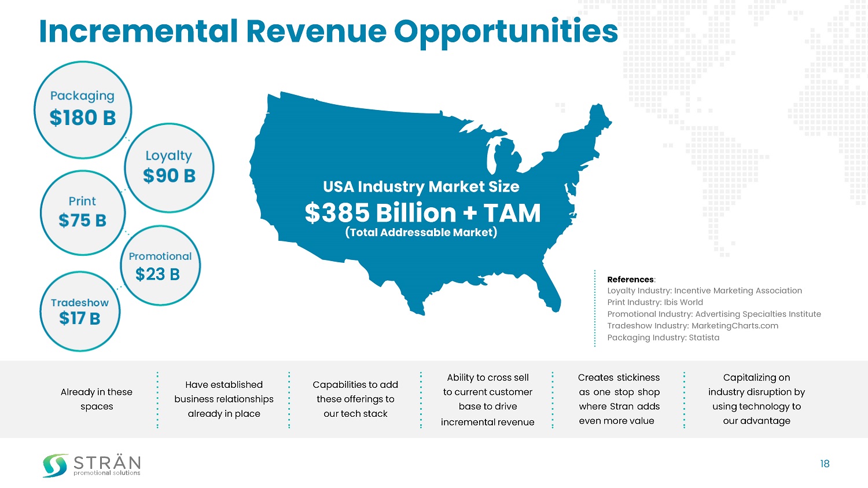Screen dimensions: 868x488
Task: Select the Packaging $180 B circle
Action: pos(83,109)
